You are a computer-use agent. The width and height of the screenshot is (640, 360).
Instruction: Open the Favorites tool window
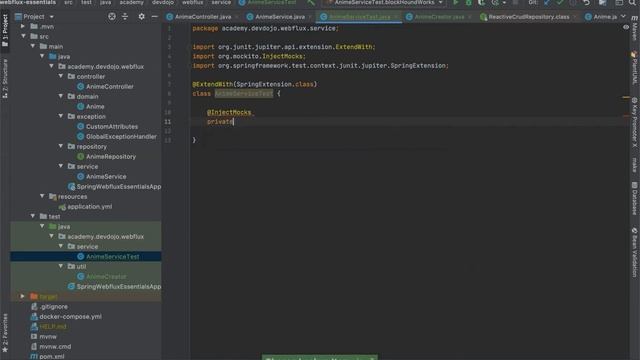[x=5, y=333]
